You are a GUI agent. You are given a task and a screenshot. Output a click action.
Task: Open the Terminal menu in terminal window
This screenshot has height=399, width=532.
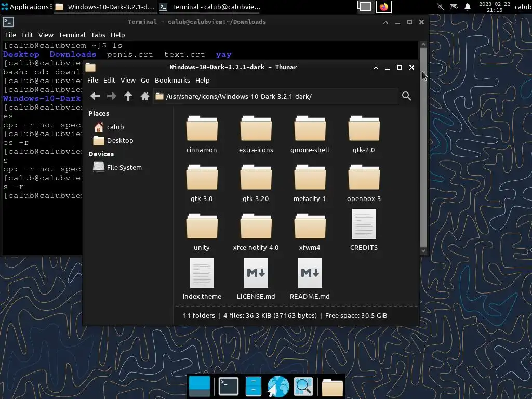click(x=72, y=35)
